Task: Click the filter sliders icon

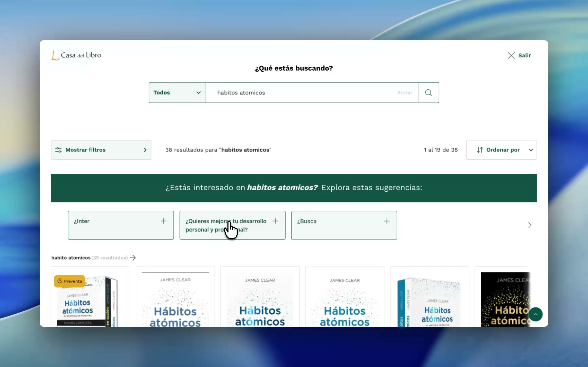Action: 58,150
